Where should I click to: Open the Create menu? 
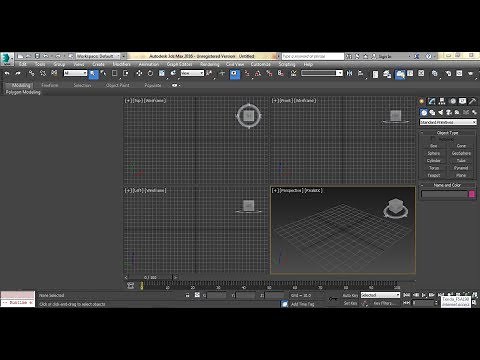99,64
